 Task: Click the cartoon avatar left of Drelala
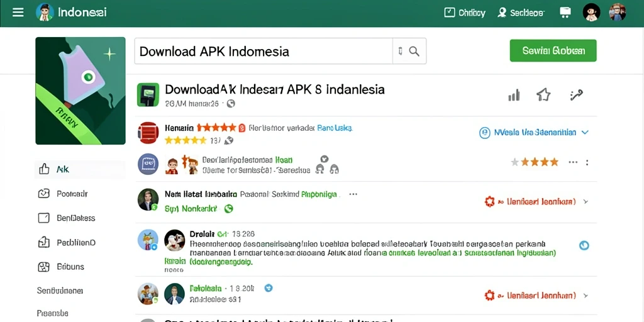point(148,240)
